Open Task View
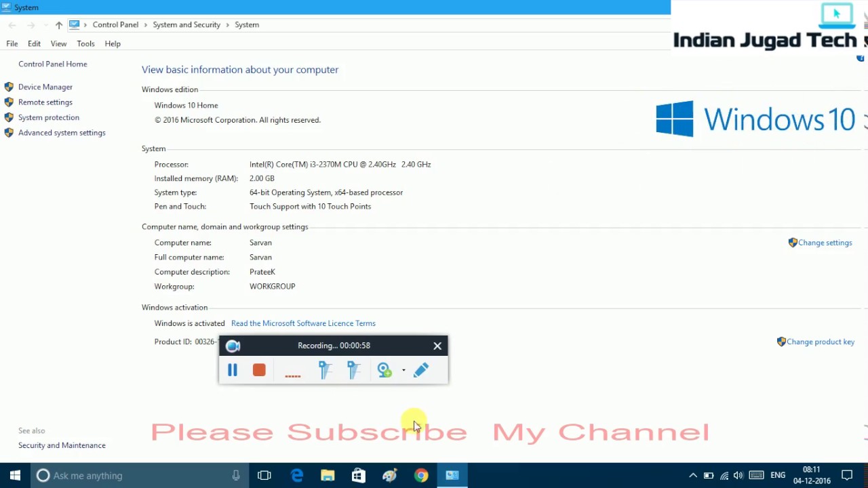The width and height of the screenshot is (868, 488). (264, 475)
